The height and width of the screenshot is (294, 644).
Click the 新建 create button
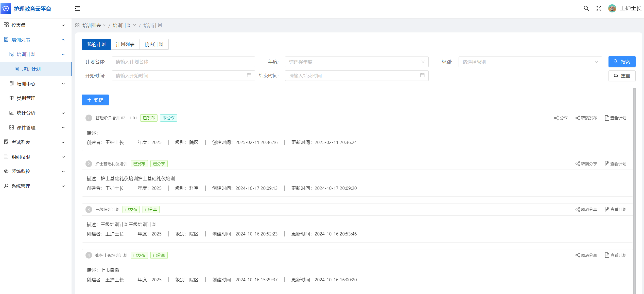point(95,100)
